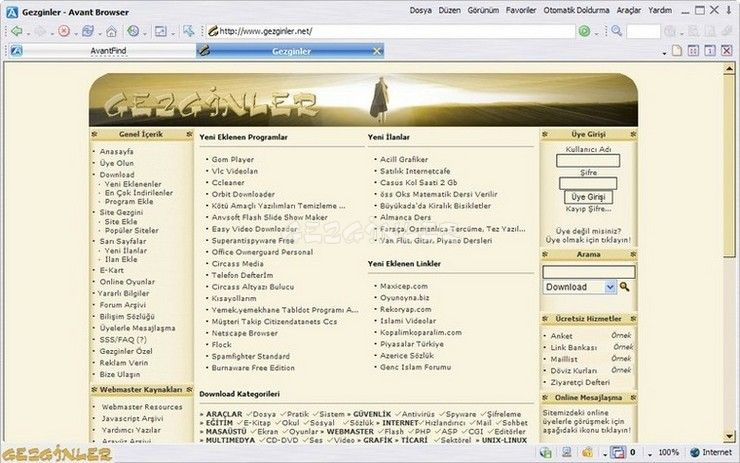Open the Refresh button dropdown arrow
The height and width of the screenshot is (463, 740).
[x=100, y=34]
